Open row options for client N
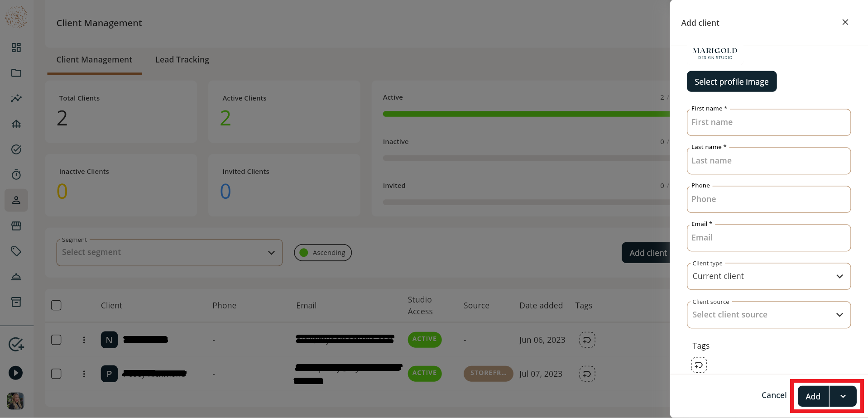868x418 pixels. pyautogui.click(x=84, y=340)
